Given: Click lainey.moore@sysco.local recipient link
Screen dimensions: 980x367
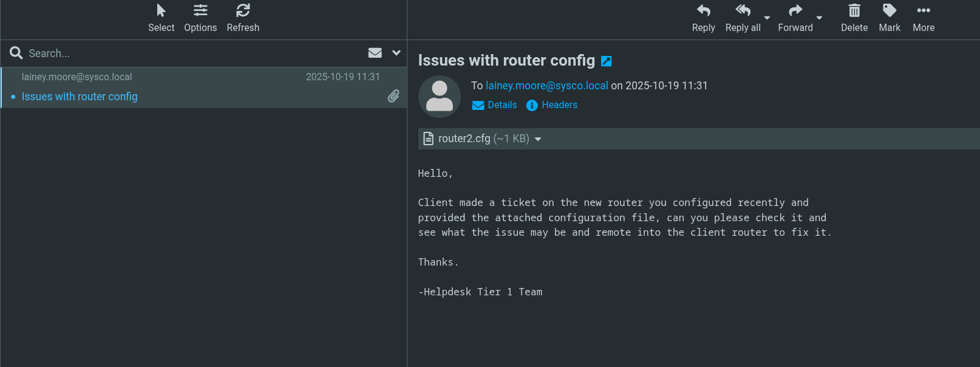Looking at the screenshot, I should [546, 86].
